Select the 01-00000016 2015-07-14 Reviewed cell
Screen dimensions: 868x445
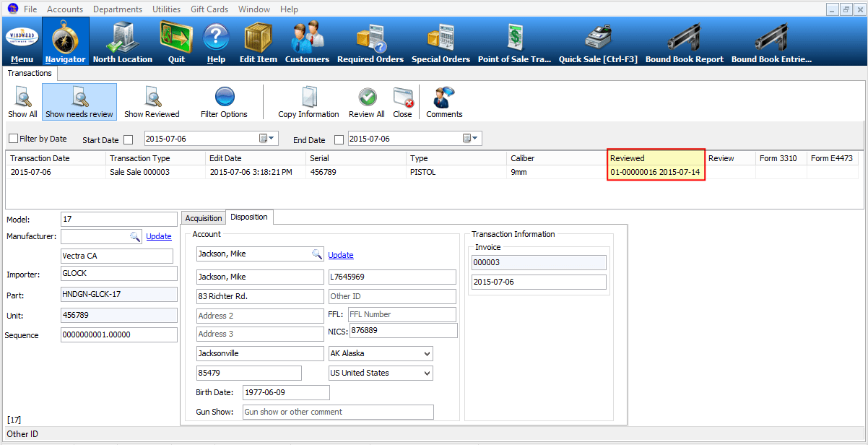pyautogui.click(x=656, y=173)
